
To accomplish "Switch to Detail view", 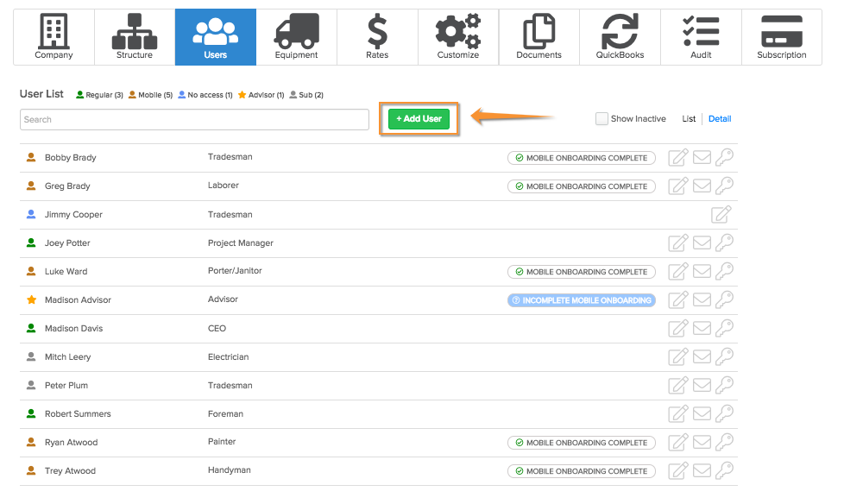I will [720, 119].
